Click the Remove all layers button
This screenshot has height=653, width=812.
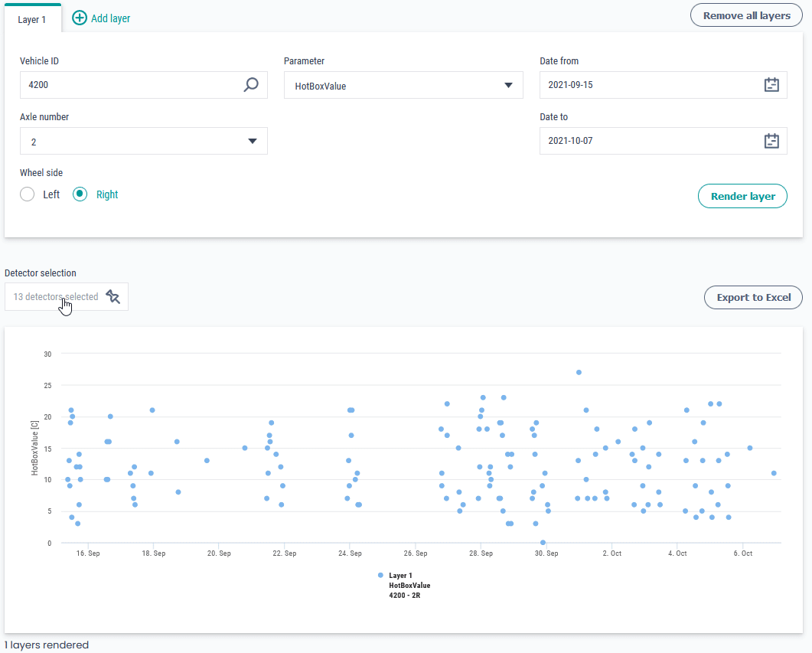(746, 15)
